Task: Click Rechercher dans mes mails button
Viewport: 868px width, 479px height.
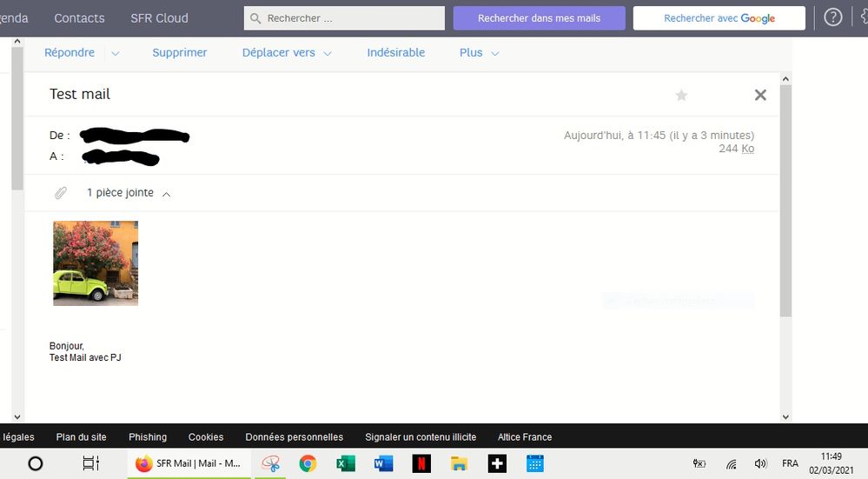Action: click(539, 18)
